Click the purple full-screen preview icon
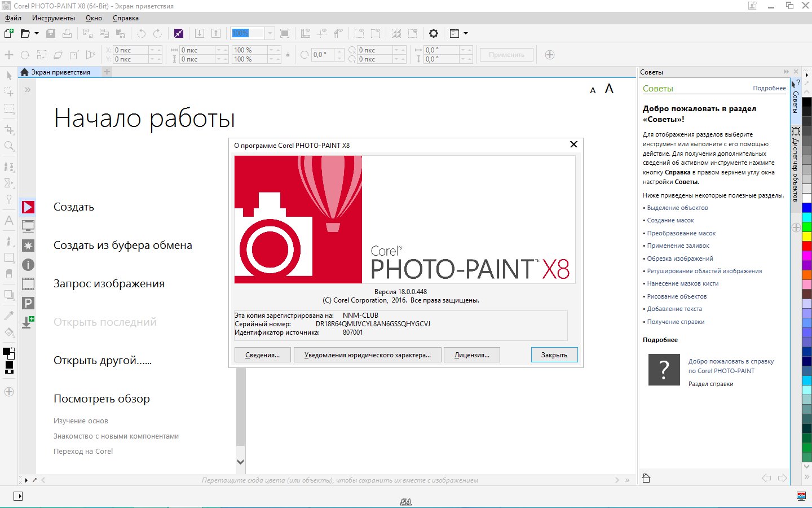812x508 pixels. 179,33
